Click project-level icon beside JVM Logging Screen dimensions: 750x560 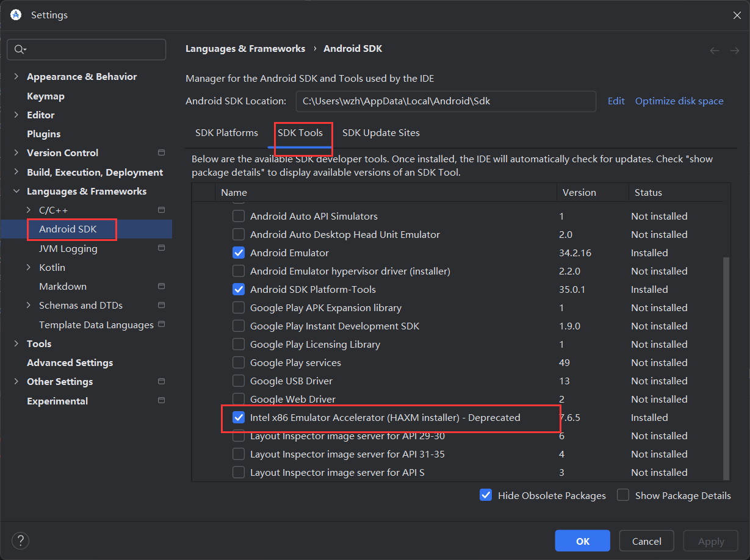pyautogui.click(x=161, y=248)
